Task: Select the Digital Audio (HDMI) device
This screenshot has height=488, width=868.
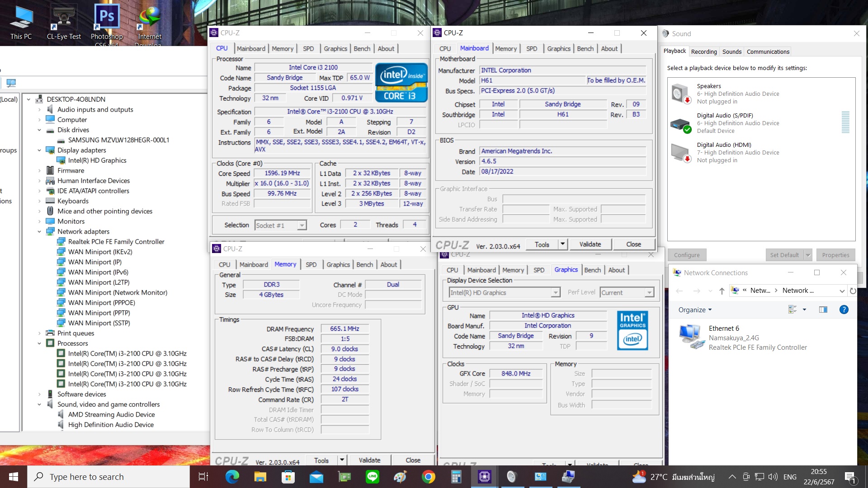Action: point(761,153)
